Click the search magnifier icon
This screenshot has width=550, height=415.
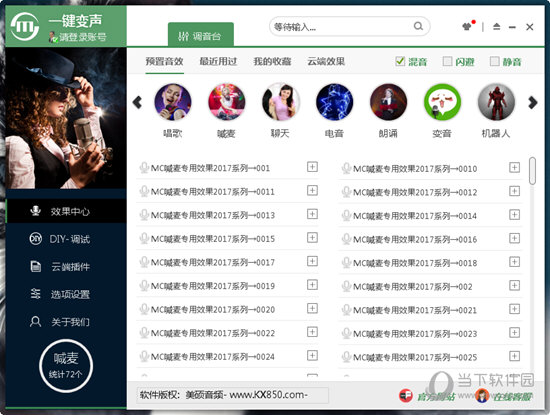[418, 26]
